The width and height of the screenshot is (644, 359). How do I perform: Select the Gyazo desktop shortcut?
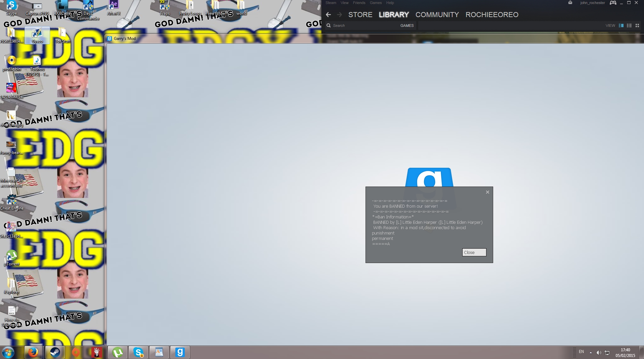pos(37,36)
